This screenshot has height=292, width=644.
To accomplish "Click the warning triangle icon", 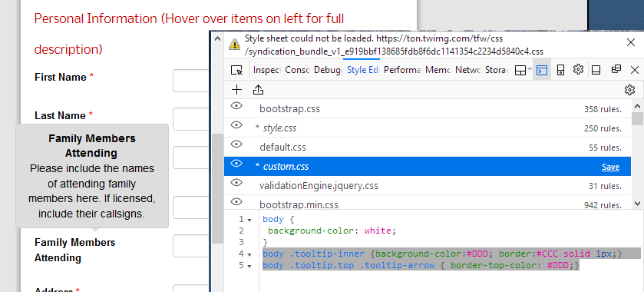I will point(235,44).
